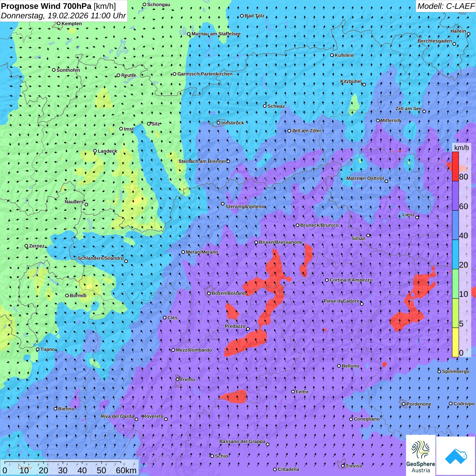Click the Trento city marker
The image size is (476, 476).
click(177, 379)
